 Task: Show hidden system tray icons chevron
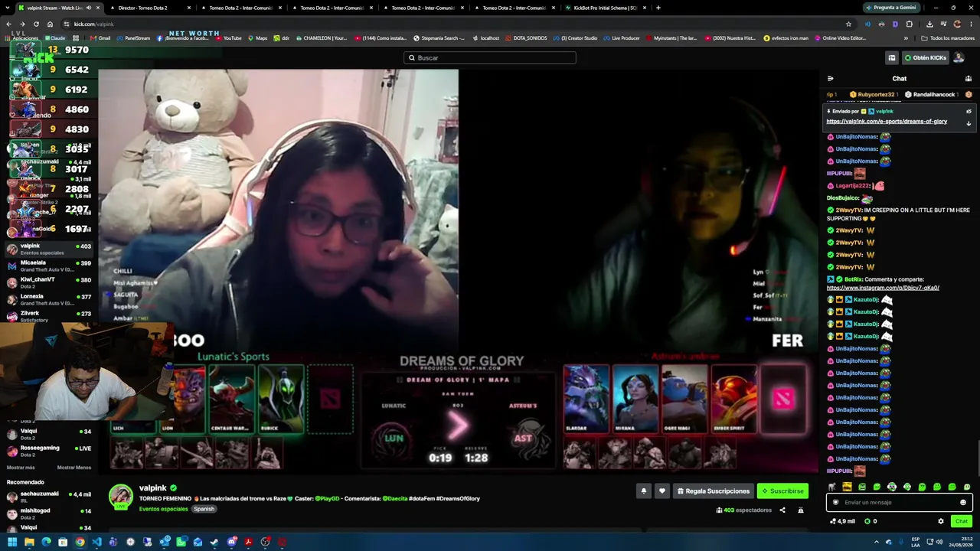[x=877, y=542]
